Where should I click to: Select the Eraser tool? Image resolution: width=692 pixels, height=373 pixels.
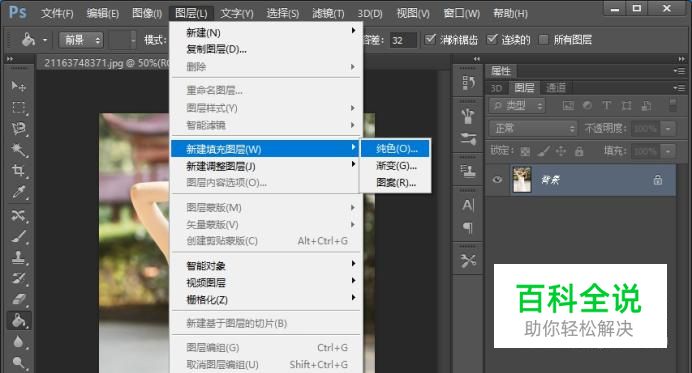19,300
